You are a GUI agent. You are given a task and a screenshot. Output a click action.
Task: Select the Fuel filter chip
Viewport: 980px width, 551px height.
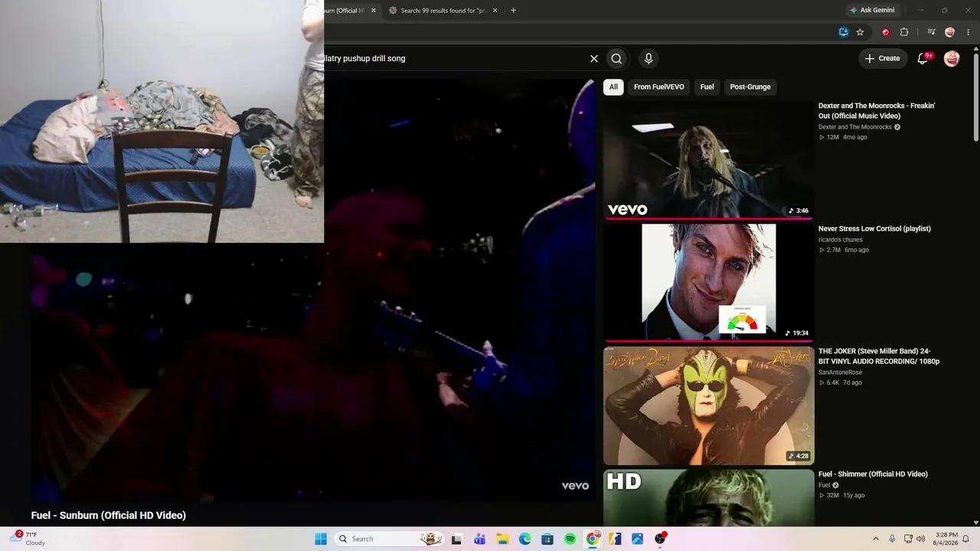click(707, 86)
